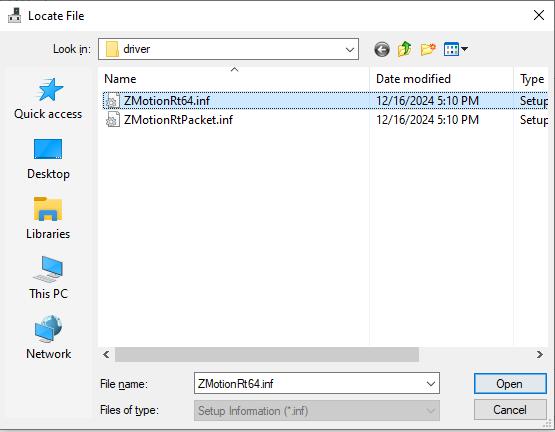Click the Cancel button
The width and height of the screenshot is (555, 432).
coord(510,410)
